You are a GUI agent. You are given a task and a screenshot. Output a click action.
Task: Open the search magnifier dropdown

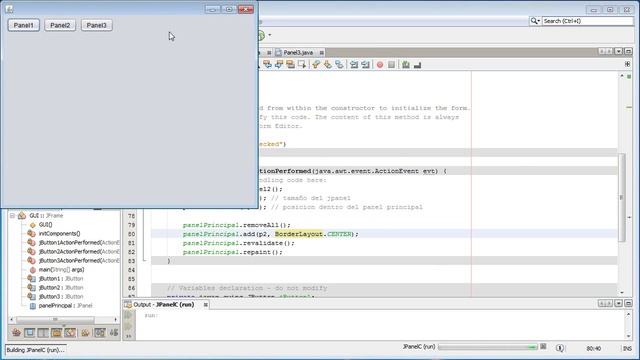tap(535, 21)
